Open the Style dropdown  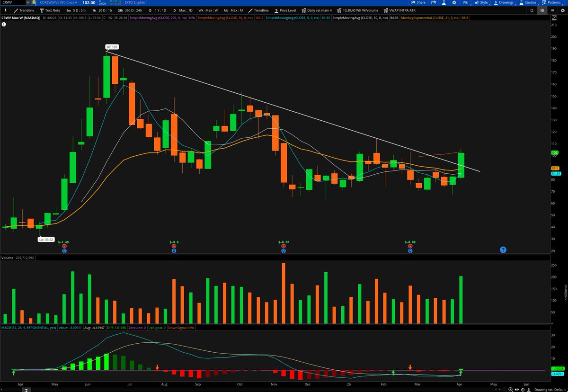click(x=481, y=2)
